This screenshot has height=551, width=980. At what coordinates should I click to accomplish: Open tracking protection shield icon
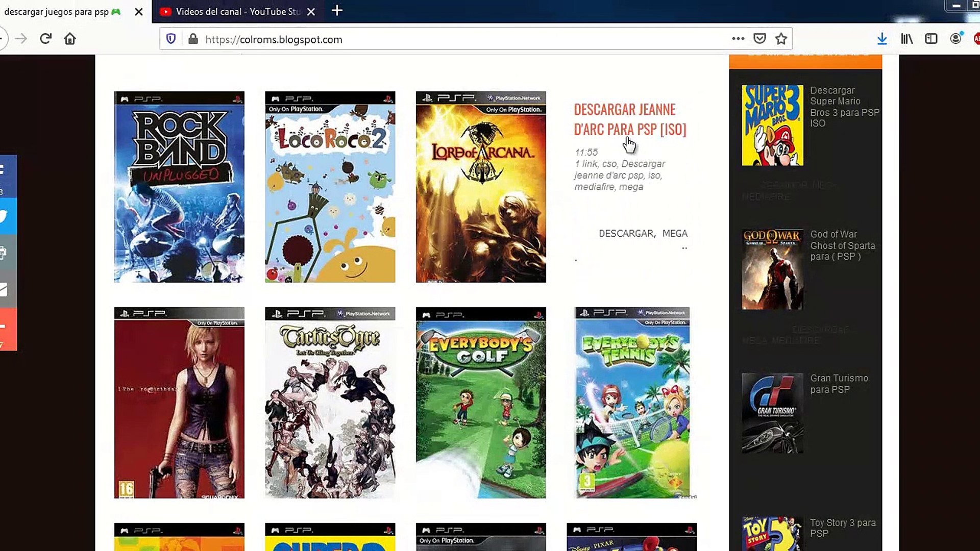(171, 39)
